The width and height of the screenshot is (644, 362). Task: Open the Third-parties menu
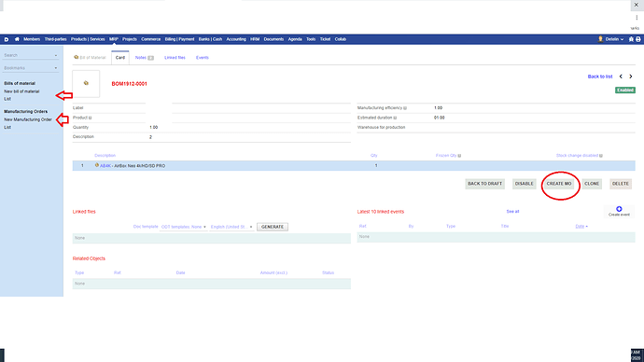tap(55, 39)
